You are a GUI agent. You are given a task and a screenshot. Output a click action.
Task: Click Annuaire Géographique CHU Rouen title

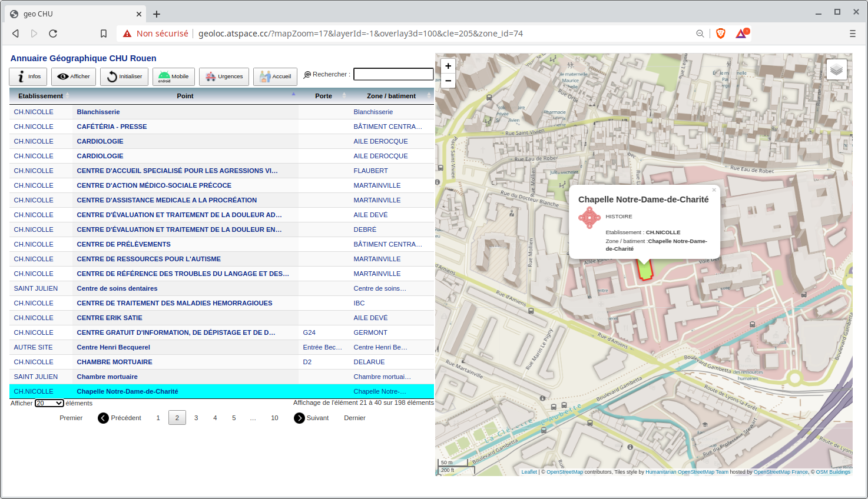click(83, 58)
